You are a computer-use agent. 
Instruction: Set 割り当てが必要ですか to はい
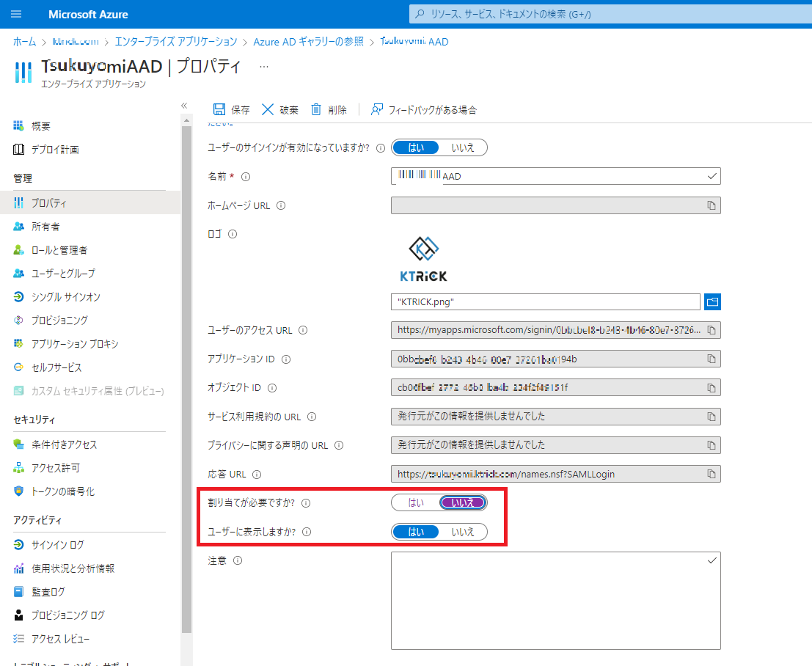click(x=416, y=502)
